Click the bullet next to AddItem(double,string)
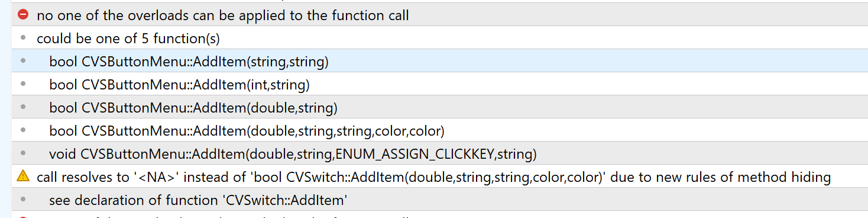Image resolution: width=868 pixels, height=218 pixels. coord(23,107)
